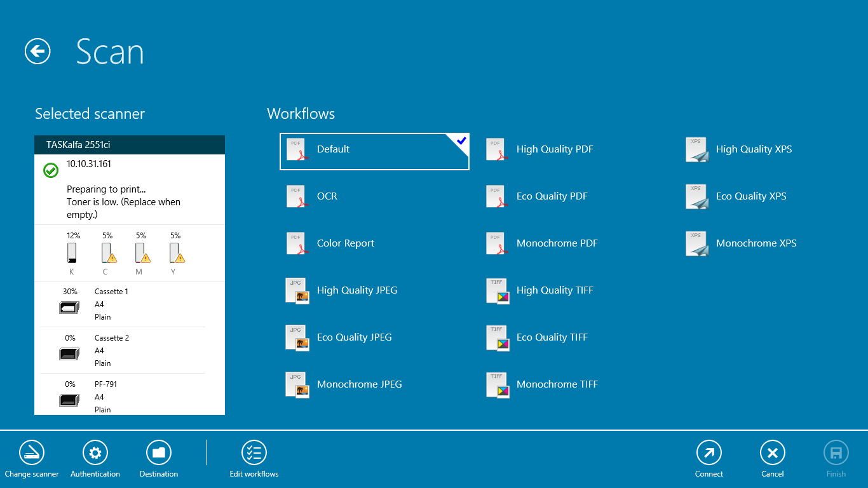Click the Cancel icon in the toolbar
This screenshot has width=868, height=488.
(773, 452)
